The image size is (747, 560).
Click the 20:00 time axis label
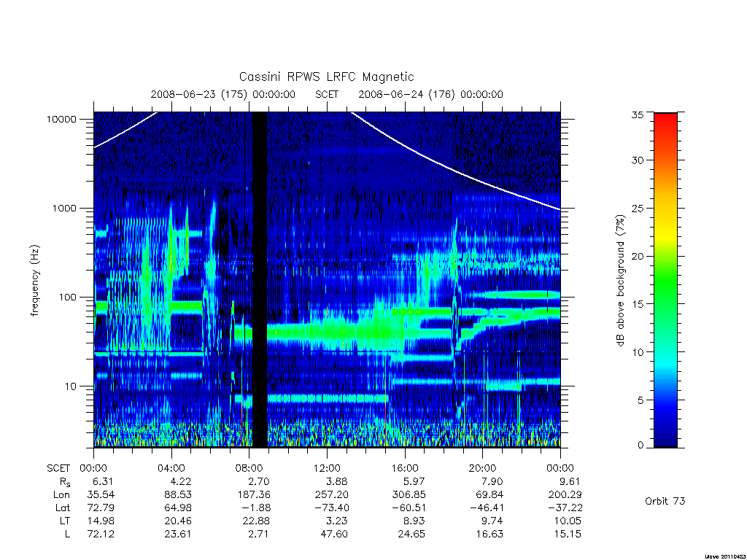point(483,468)
